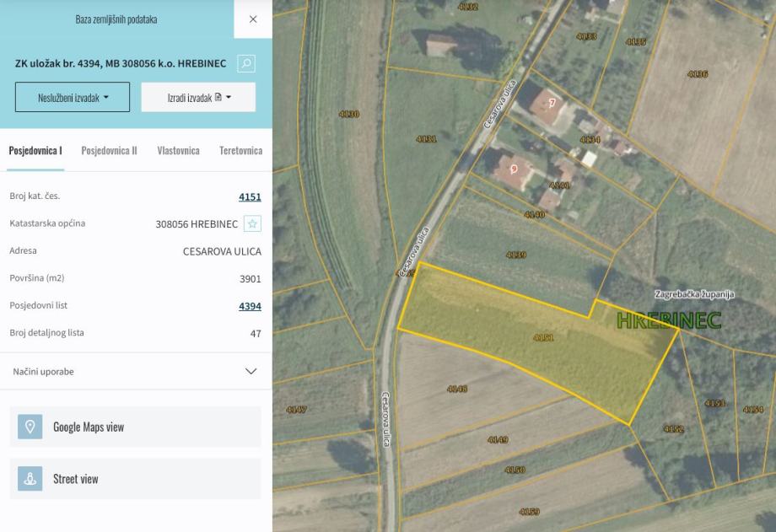Screen dimensions: 776x532
Task: Click the location pin icon for Google Maps
Action: point(30,427)
